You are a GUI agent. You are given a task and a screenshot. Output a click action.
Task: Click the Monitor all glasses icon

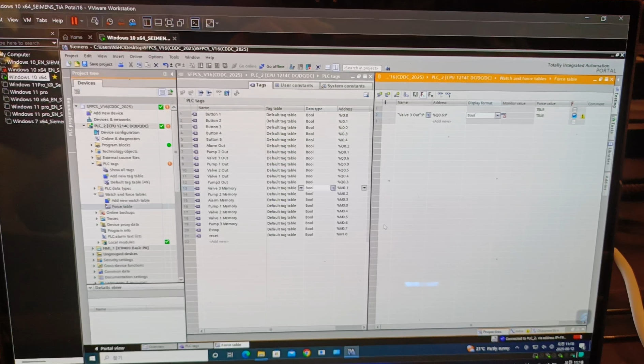[440, 94]
